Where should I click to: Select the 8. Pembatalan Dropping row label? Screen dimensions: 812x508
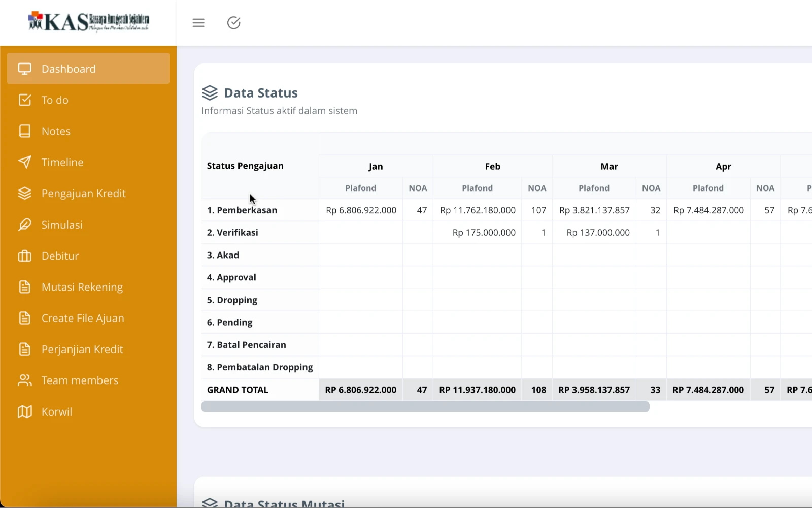[x=260, y=367]
